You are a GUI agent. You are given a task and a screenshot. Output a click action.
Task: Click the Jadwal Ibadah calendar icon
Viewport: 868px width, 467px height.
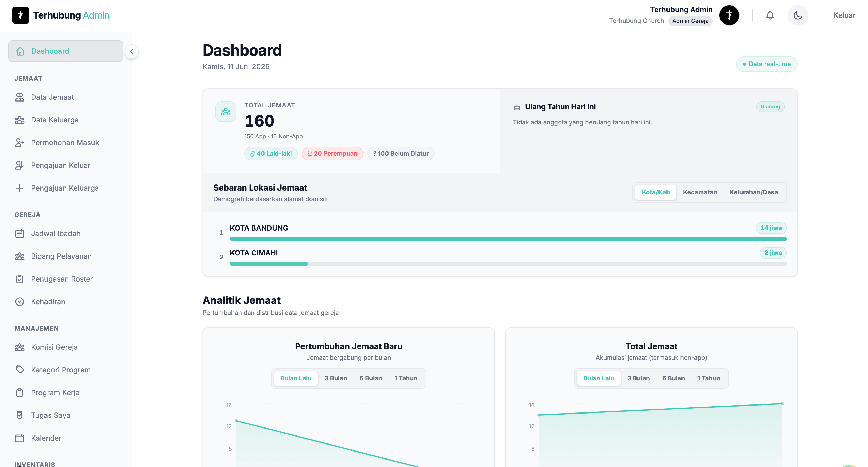[20, 233]
